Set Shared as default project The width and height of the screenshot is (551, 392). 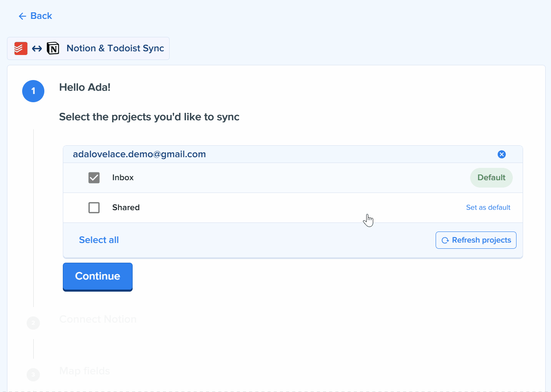488,208
